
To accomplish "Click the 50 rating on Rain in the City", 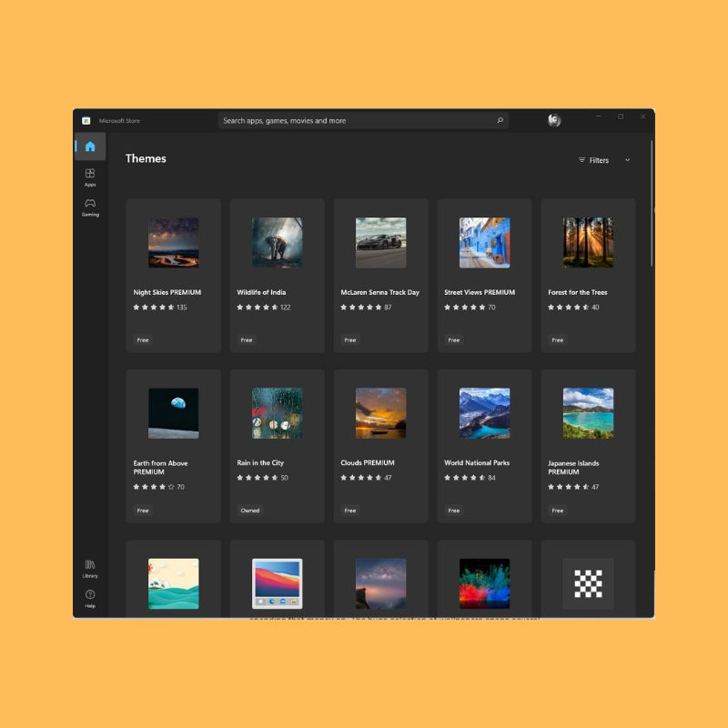I will [x=284, y=478].
